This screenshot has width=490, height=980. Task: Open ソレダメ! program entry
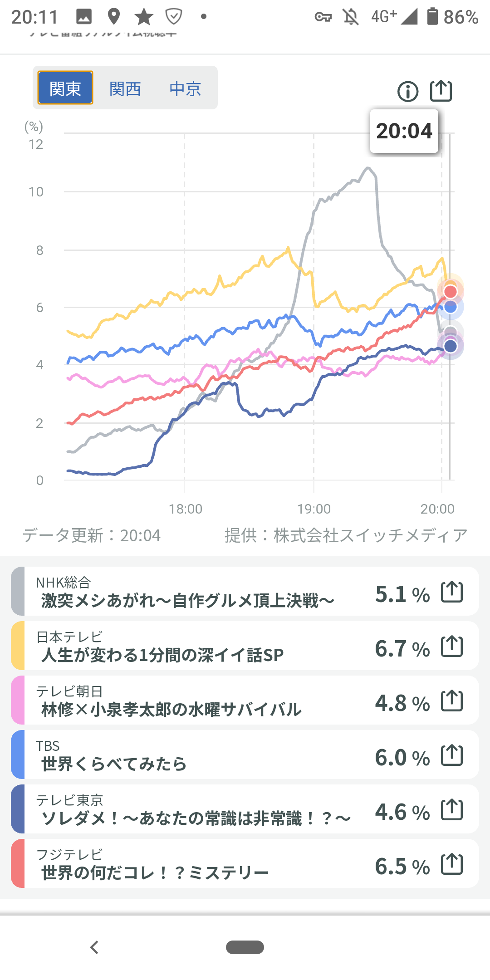pos(196,818)
